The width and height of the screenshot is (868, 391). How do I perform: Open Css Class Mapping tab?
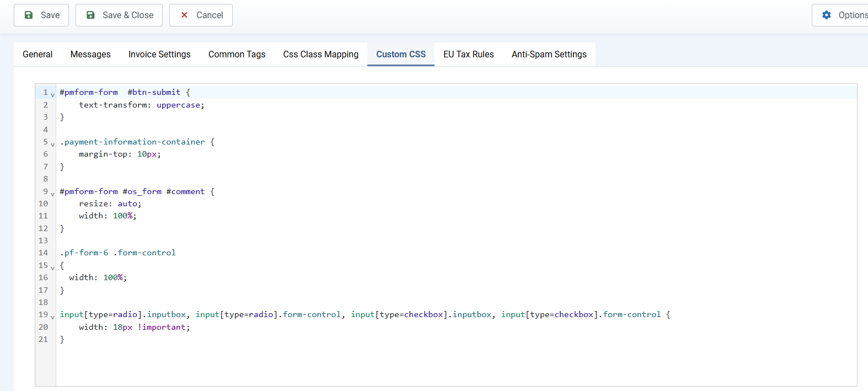tap(321, 54)
